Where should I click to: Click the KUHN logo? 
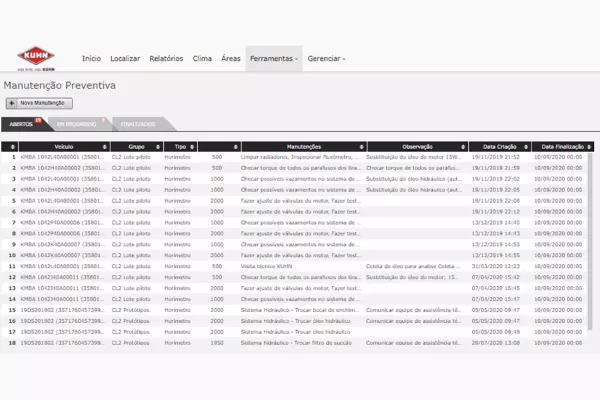point(37,59)
